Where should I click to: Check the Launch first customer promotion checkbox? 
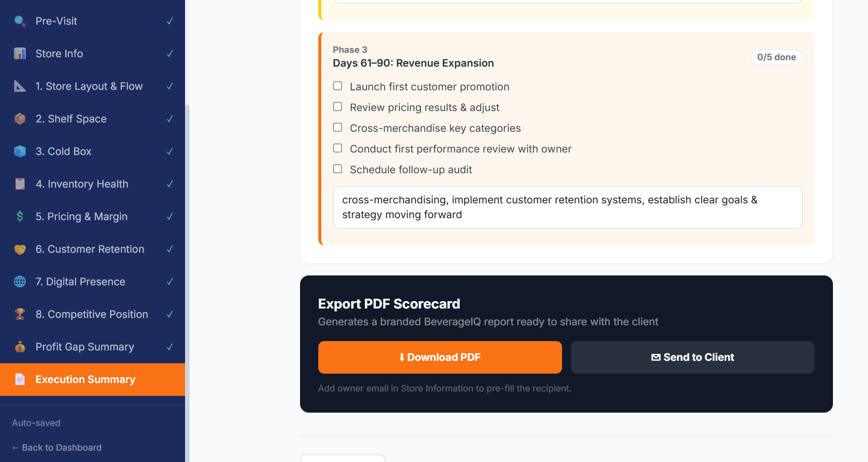tap(338, 85)
